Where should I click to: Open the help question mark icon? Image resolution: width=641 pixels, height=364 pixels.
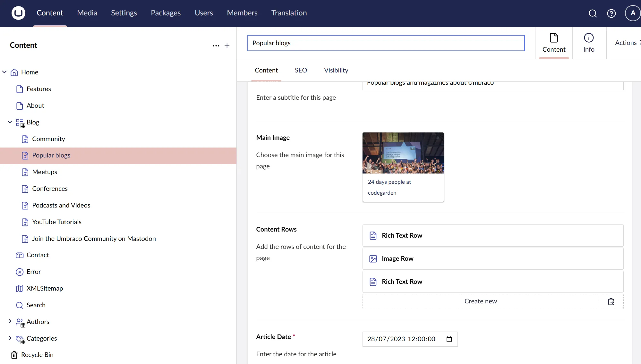point(611,13)
